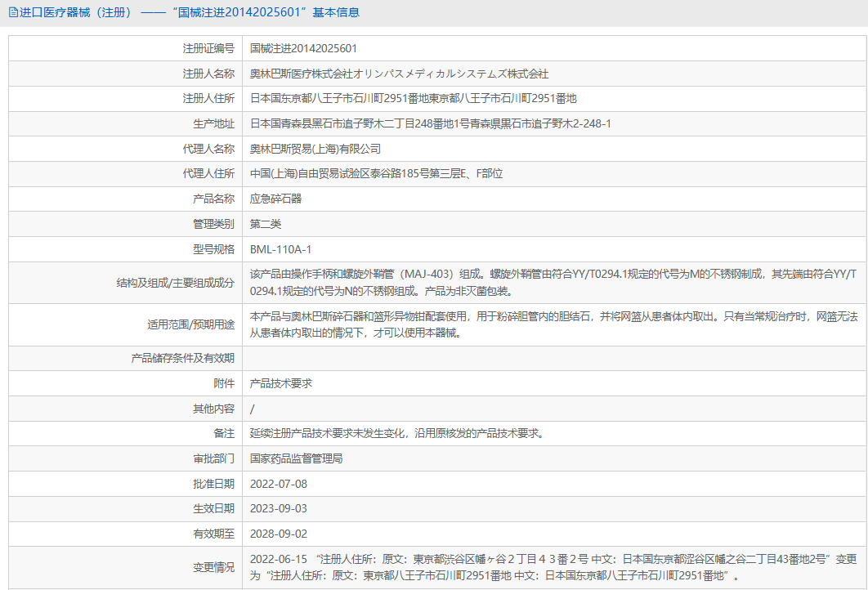The image size is (868, 590).
Task: Click the expiry date 2028-09-02
Action: 279,534
